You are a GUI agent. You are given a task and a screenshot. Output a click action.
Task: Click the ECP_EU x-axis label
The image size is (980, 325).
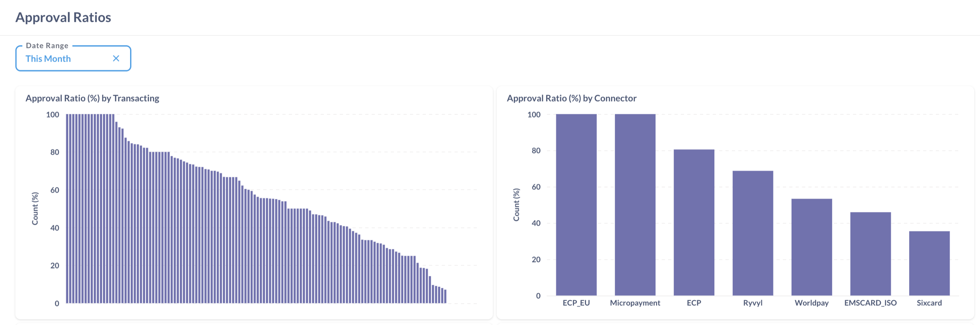[576, 303]
